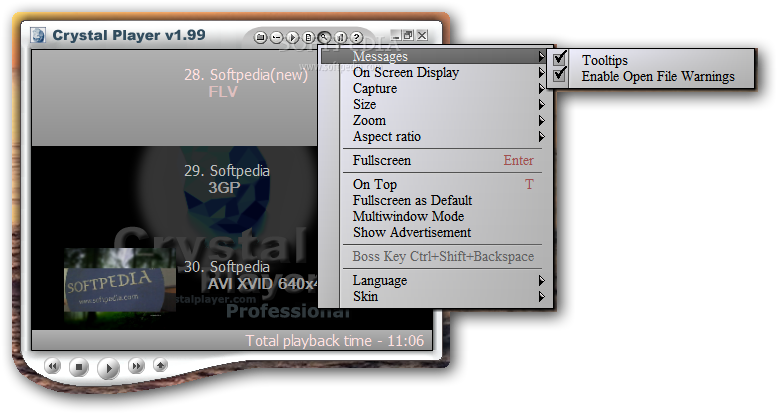Restore the Crystal Player window size
This screenshot has height=414, width=778.
coord(408,35)
